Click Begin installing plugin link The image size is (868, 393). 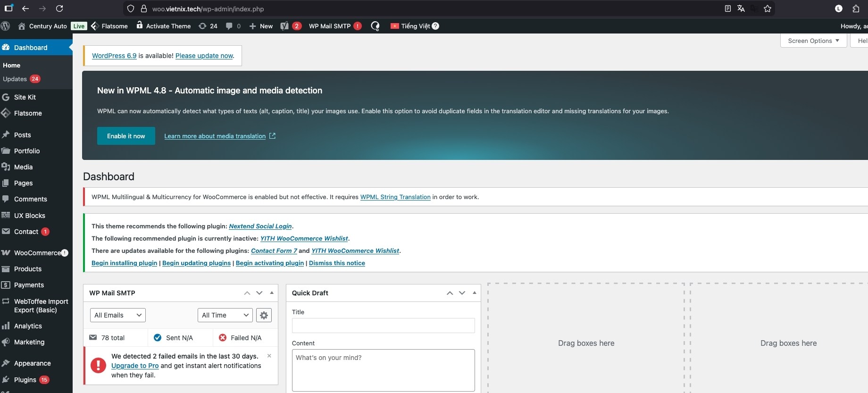[x=124, y=263]
